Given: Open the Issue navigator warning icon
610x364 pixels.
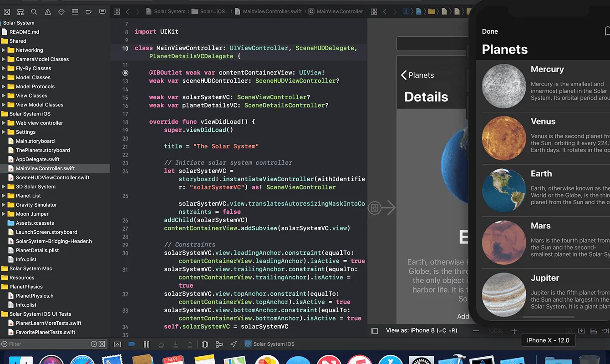Looking at the screenshot, I should (x=47, y=11).
